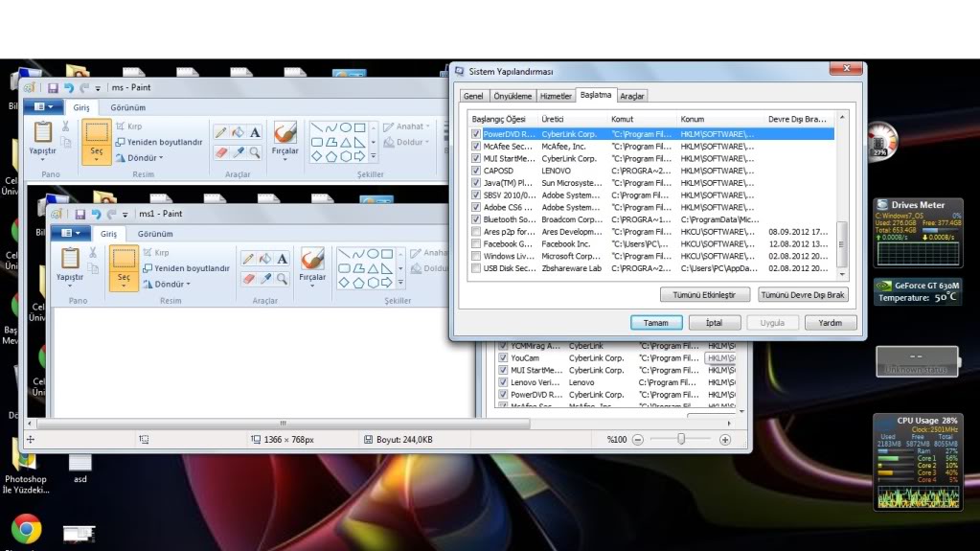
Task: Open the ms - Paint file menu button
Action: (x=43, y=107)
